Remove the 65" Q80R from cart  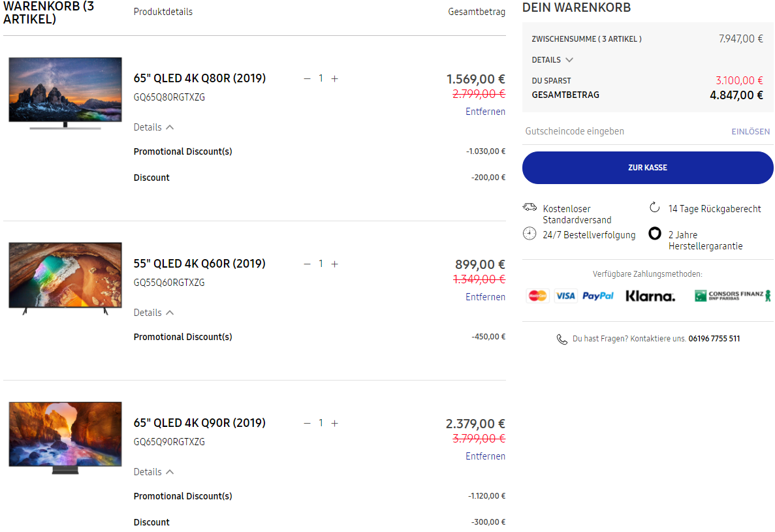[485, 112]
